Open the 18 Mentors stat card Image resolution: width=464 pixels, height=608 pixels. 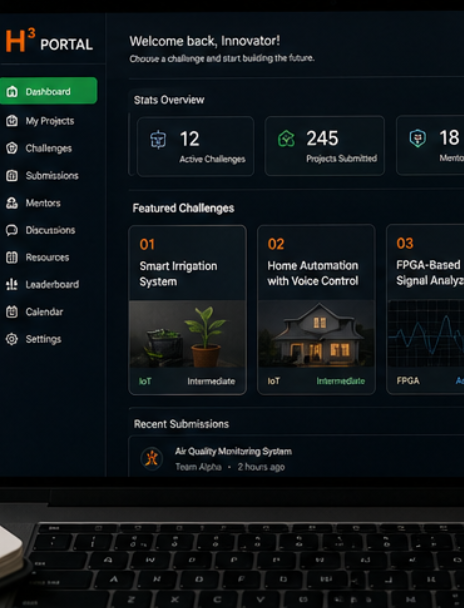(430, 145)
